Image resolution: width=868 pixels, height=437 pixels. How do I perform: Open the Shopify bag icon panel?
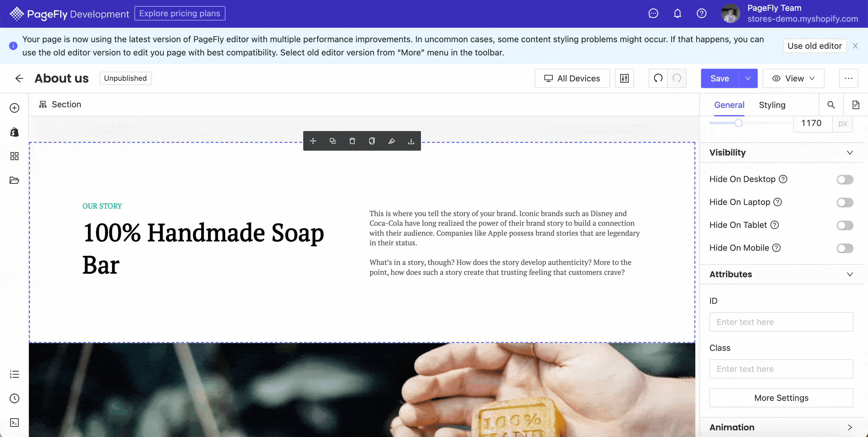pyautogui.click(x=14, y=132)
